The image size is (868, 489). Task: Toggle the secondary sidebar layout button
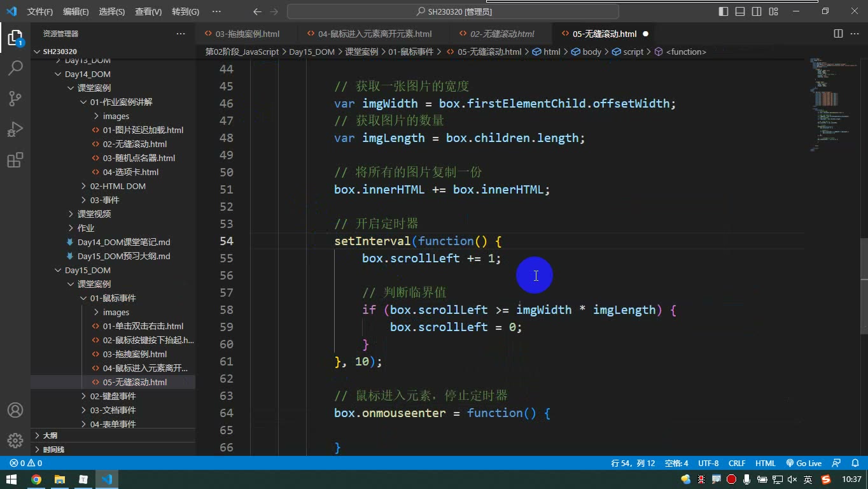click(757, 11)
